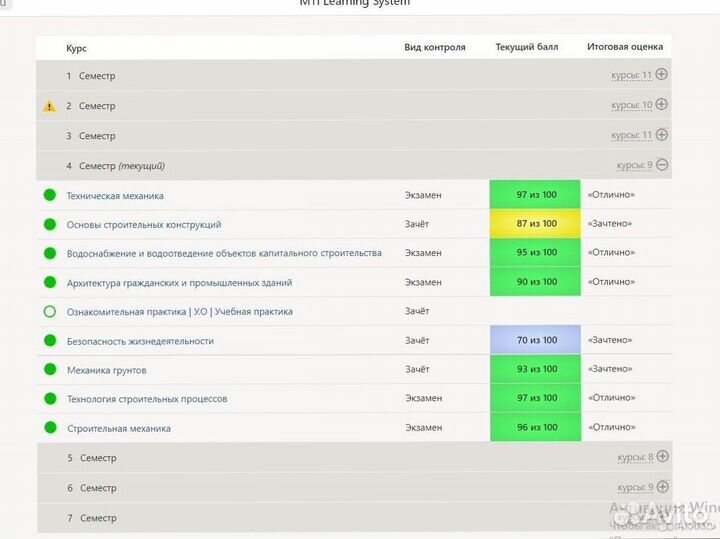Select the 6 Семестр row
The width and height of the screenshot is (720, 539).
(300, 488)
